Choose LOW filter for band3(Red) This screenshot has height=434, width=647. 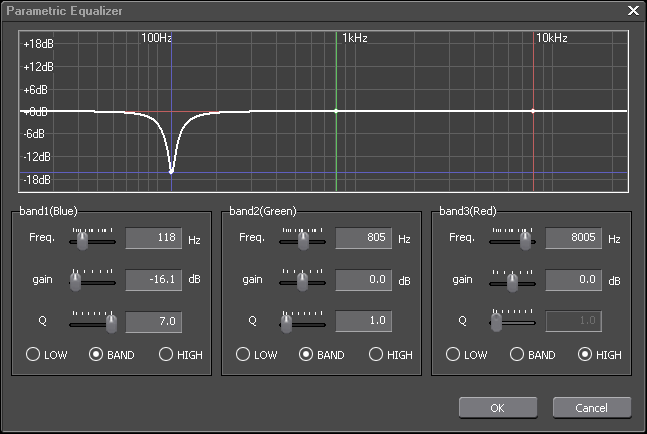[453, 354]
